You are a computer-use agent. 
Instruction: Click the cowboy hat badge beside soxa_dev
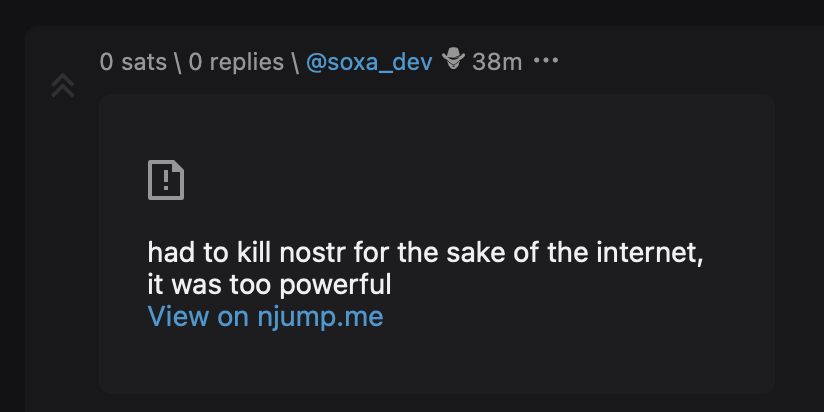[453, 59]
